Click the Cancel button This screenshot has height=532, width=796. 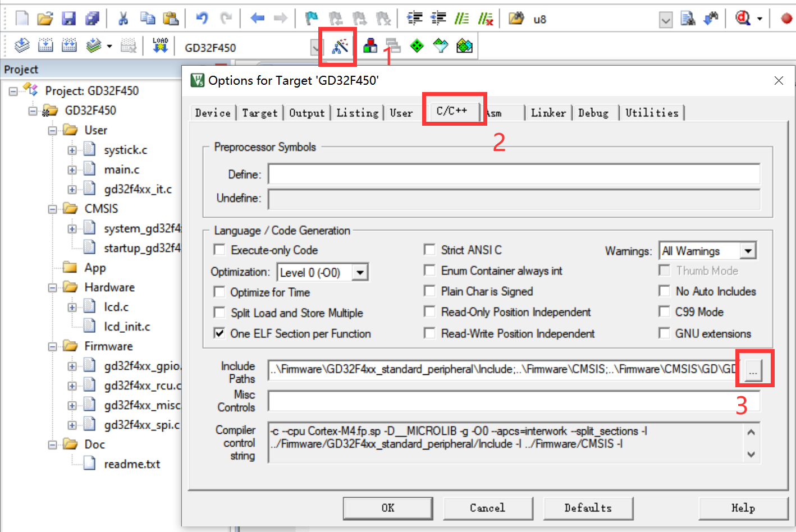488,508
